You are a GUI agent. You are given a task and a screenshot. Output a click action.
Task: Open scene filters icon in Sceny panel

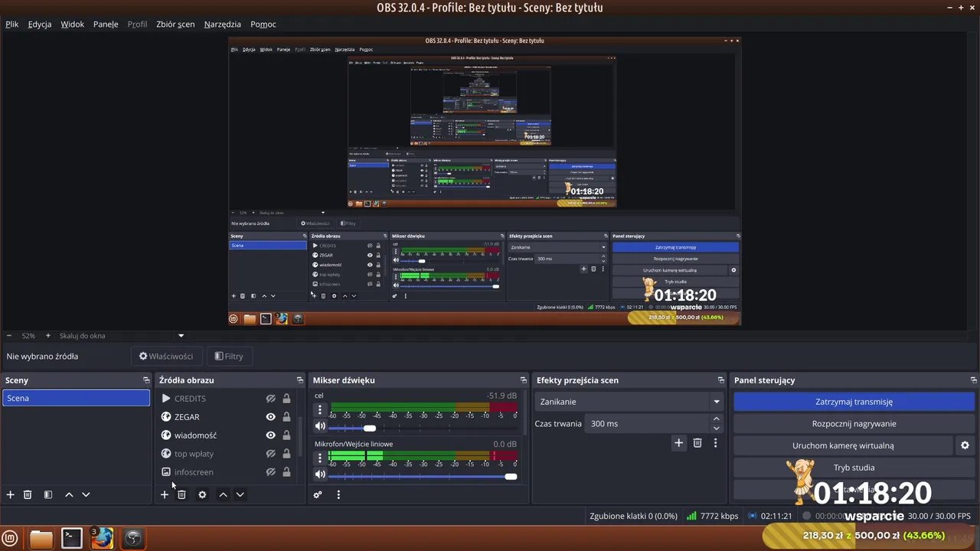(48, 495)
